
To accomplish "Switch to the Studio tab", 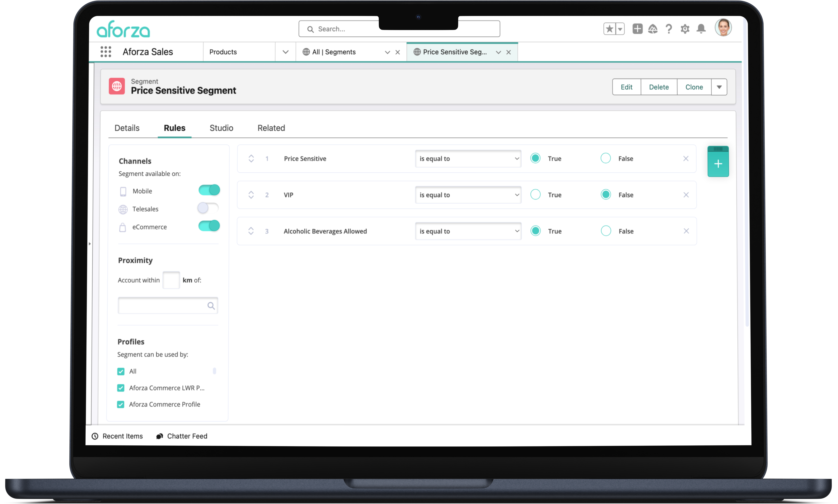I will click(x=221, y=128).
